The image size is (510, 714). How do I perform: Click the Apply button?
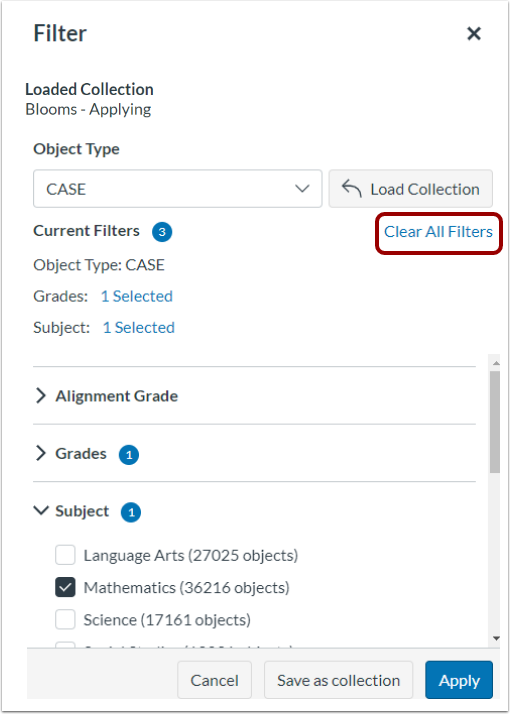(x=459, y=680)
